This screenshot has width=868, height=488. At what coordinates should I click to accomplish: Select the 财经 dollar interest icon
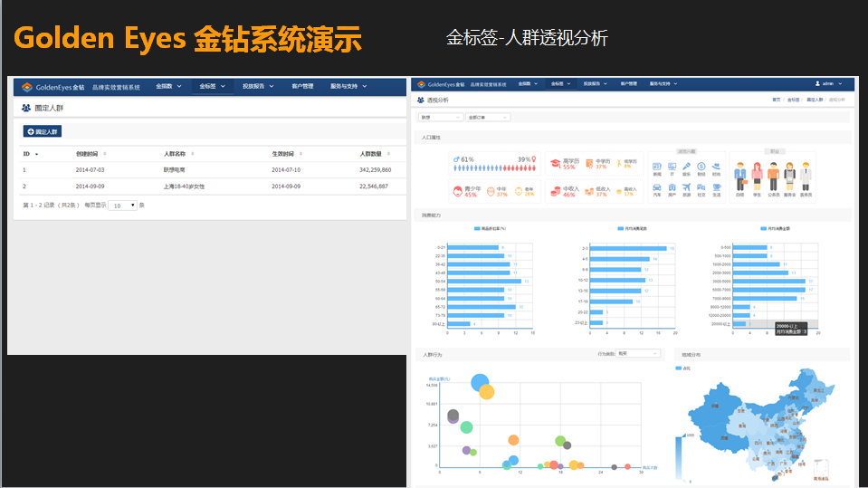pyautogui.click(x=701, y=167)
